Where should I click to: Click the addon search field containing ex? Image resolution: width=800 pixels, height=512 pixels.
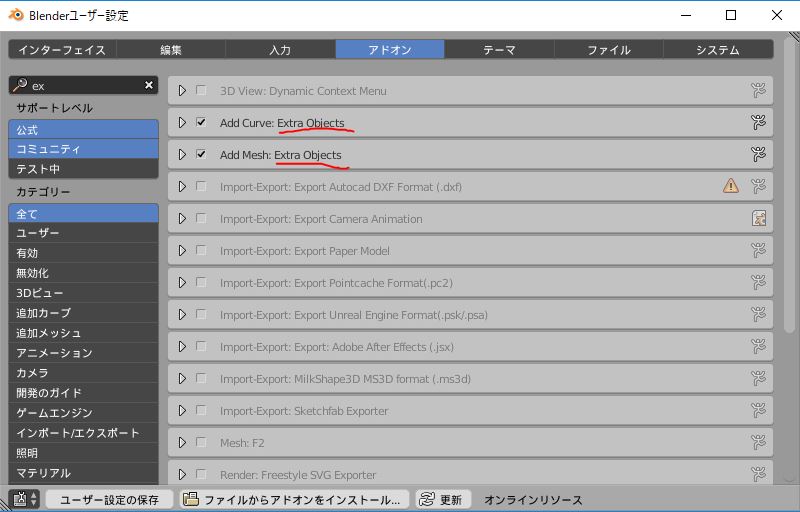point(84,85)
